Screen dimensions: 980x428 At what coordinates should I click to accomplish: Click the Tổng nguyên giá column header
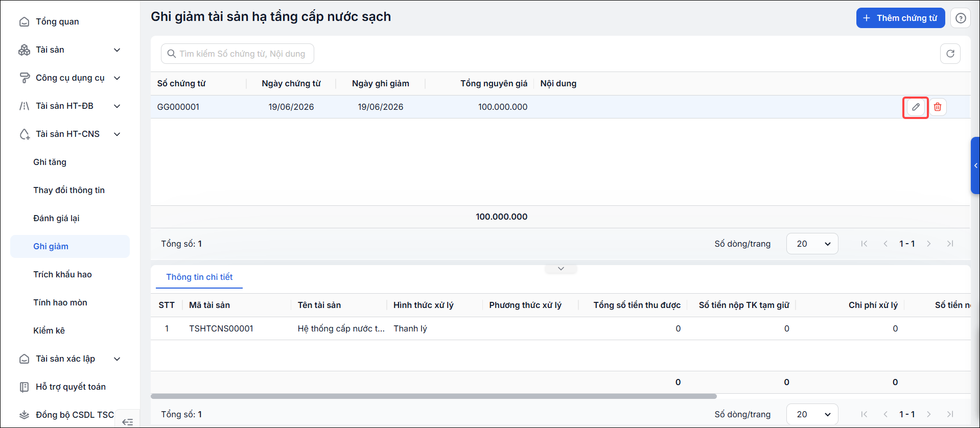point(494,84)
